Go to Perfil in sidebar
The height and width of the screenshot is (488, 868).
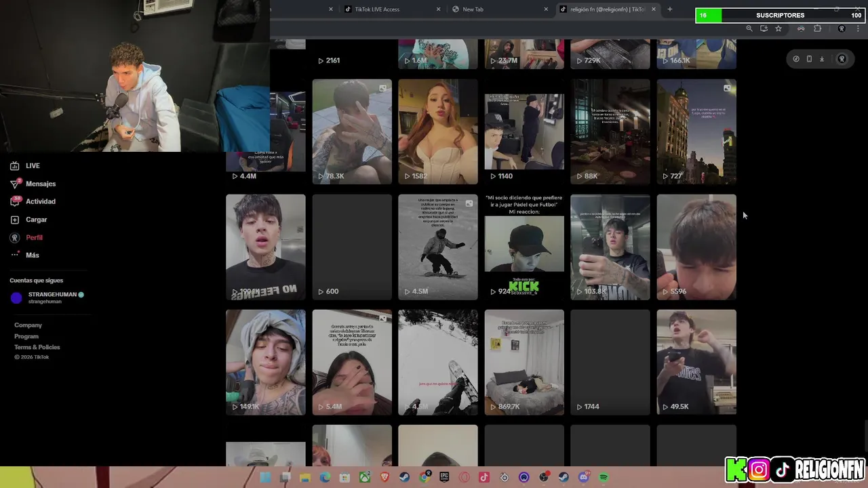pyautogui.click(x=26, y=237)
